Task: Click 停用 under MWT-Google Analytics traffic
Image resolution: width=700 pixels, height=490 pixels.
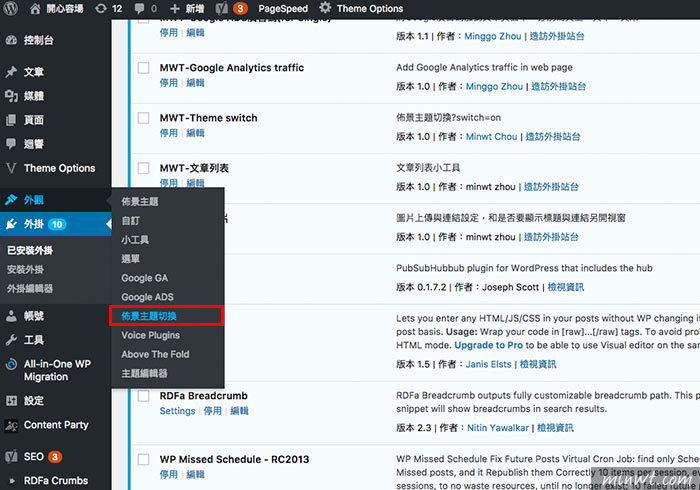Action: (x=168, y=83)
